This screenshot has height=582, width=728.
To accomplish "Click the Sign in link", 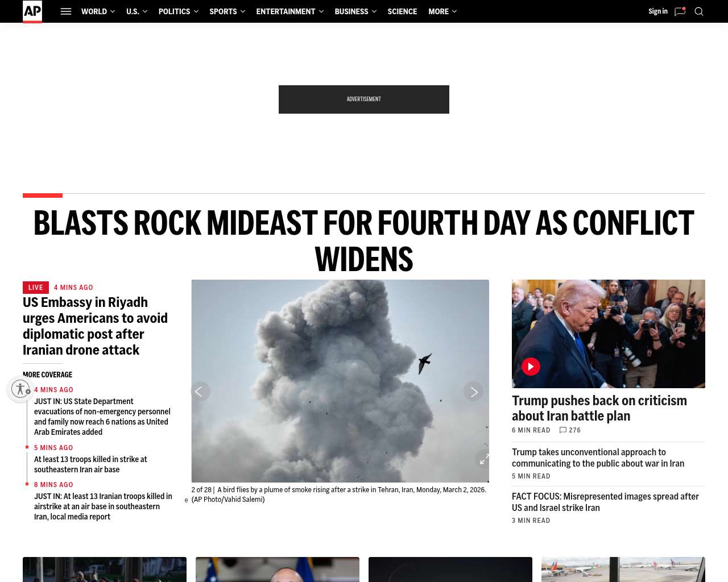I will click(x=658, y=11).
